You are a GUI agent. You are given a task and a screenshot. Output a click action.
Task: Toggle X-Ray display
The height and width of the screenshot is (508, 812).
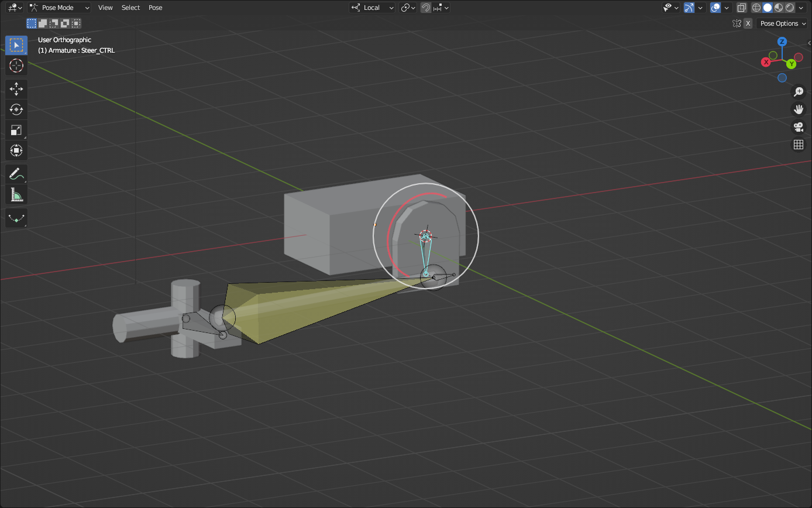pos(741,8)
